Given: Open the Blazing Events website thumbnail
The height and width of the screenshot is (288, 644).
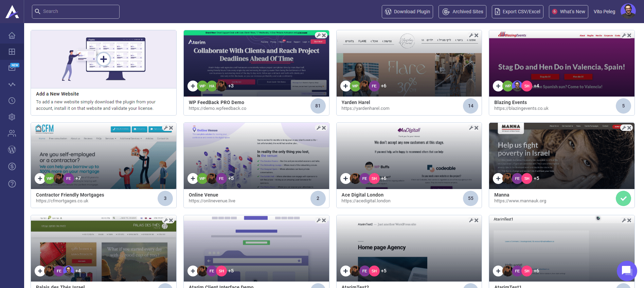Looking at the screenshot, I should pyautogui.click(x=562, y=64).
